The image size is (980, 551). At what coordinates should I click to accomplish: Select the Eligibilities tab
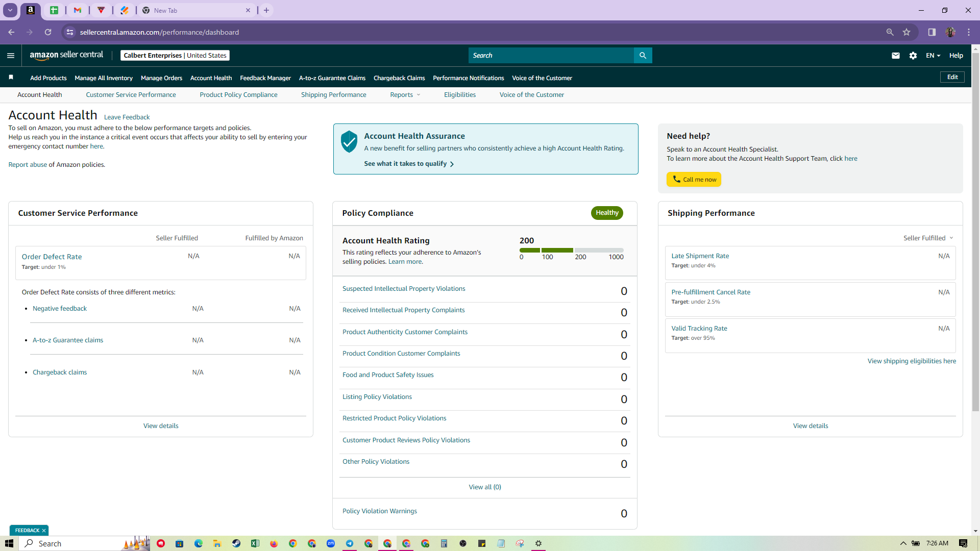(x=459, y=95)
